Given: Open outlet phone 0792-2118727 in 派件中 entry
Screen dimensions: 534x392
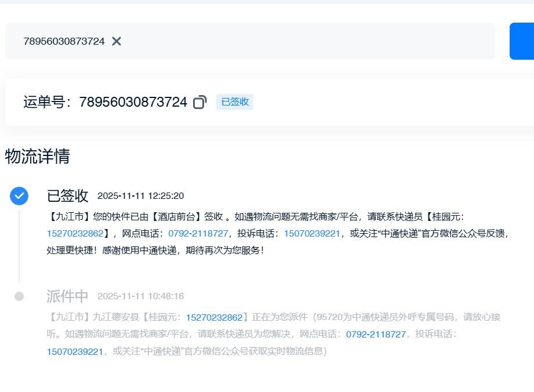Looking at the screenshot, I should (x=376, y=334).
